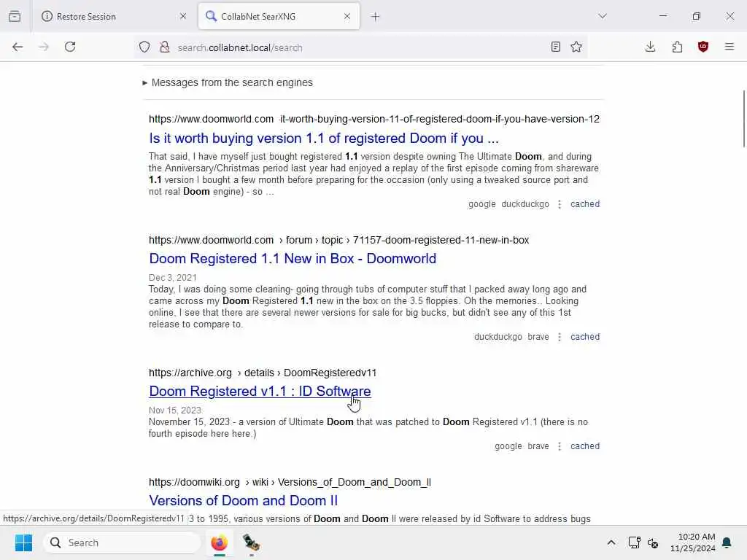Open more options dots for first result
The height and width of the screenshot is (560, 747).
pos(560,204)
